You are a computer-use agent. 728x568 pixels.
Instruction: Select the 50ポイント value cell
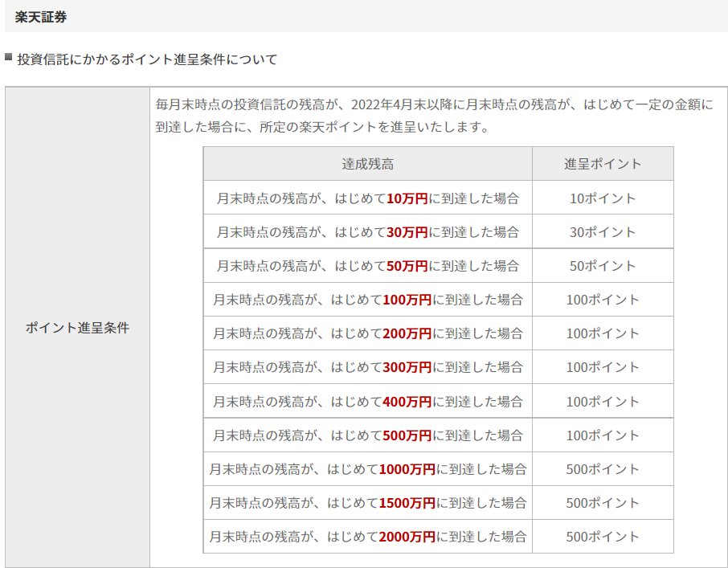[603, 265]
